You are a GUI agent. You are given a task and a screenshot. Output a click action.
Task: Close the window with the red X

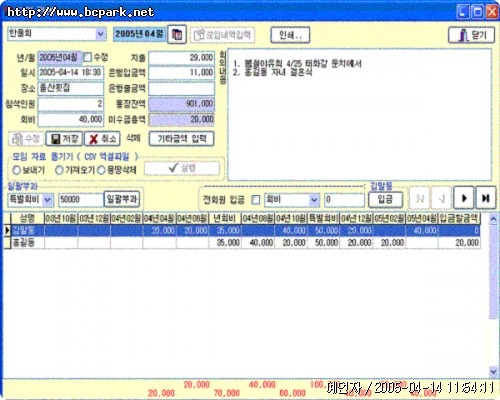coord(492,12)
